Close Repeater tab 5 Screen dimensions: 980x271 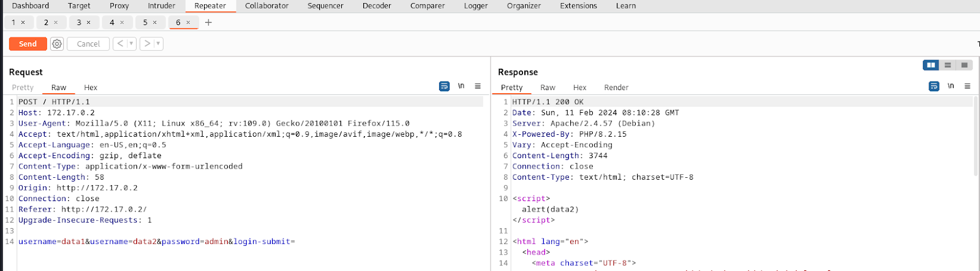click(x=155, y=23)
